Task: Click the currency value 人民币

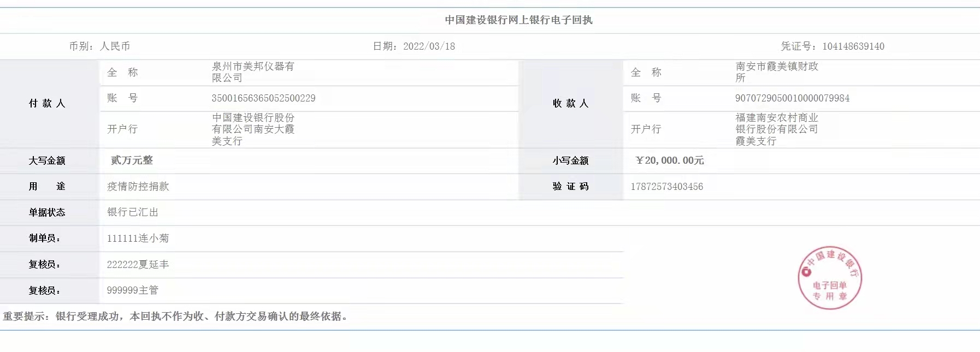Action: (x=115, y=46)
